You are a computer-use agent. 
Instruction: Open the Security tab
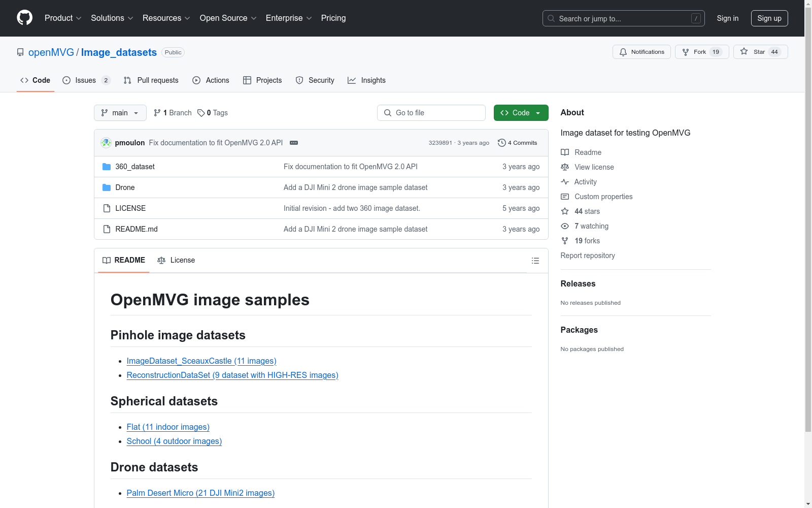(315, 80)
